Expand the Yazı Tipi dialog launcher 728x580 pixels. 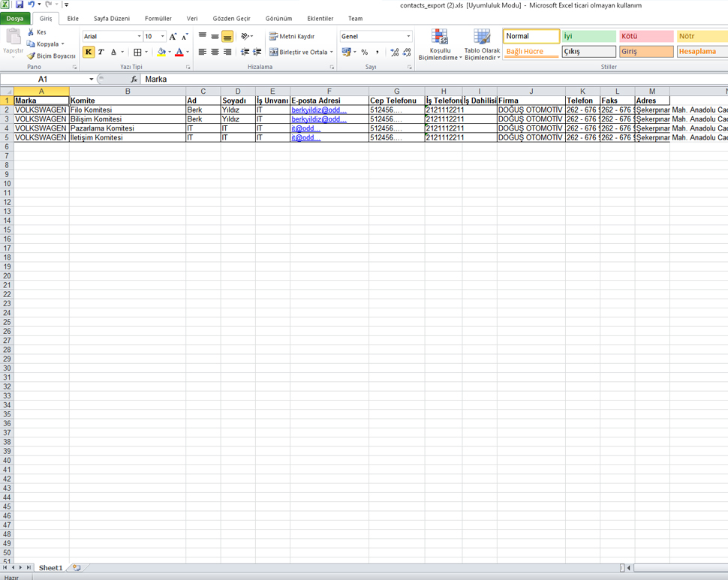[x=188, y=68]
